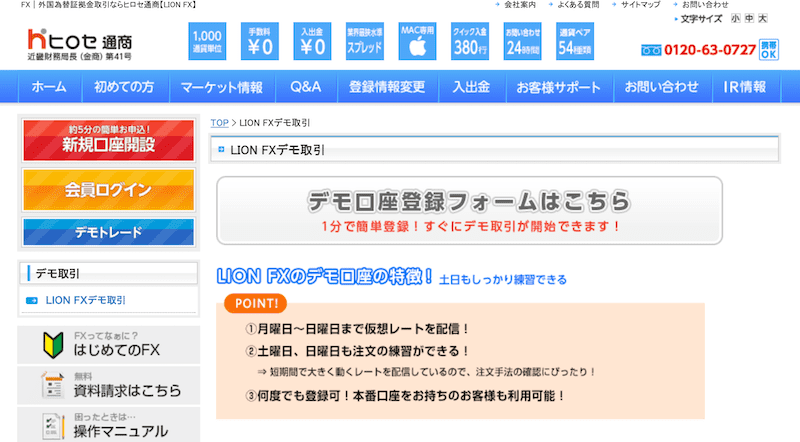Click the red 新規口座開設 button

click(108, 140)
